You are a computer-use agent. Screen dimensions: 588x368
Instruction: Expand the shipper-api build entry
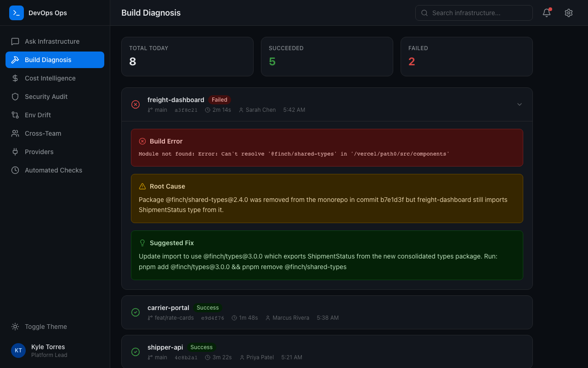click(327, 352)
